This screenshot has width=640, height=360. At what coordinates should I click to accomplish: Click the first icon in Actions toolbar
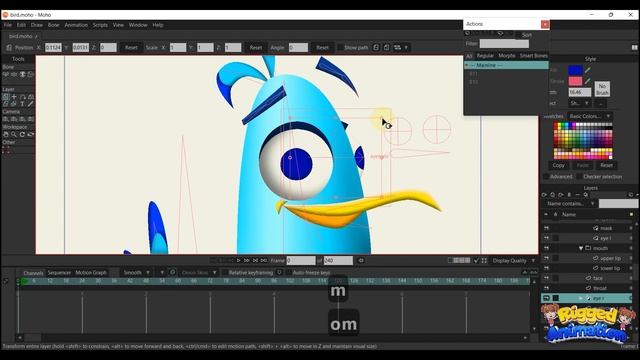[x=468, y=34]
